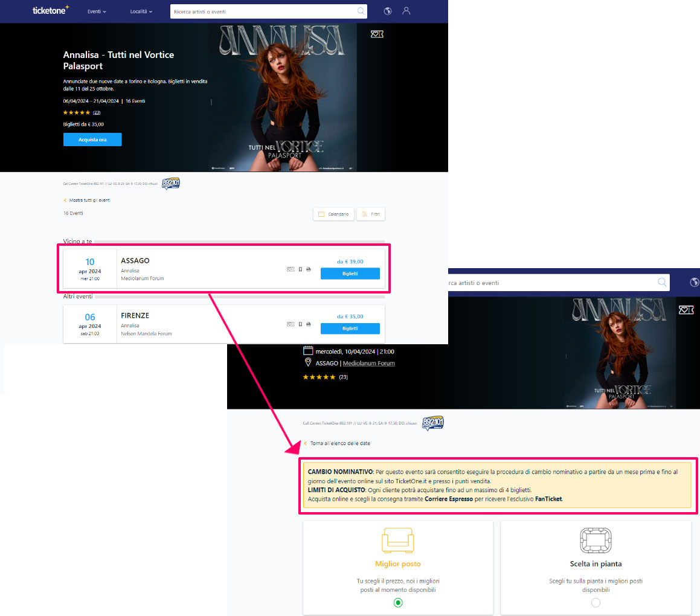
Task: Click Biglietti for the ASSAGO event
Action: (x=350, y=274)
